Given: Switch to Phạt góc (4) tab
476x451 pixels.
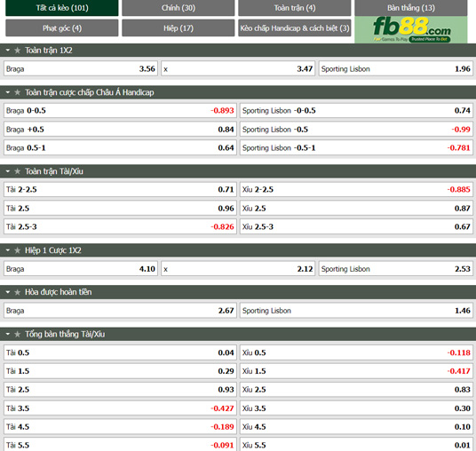Looking at the screenshot, I should (x=62, y=28).
